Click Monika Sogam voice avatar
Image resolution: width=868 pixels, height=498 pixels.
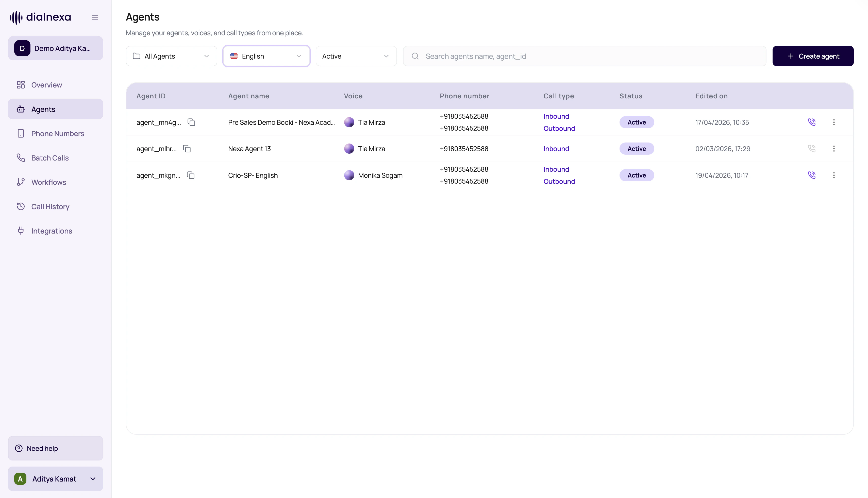coord(349,175)
